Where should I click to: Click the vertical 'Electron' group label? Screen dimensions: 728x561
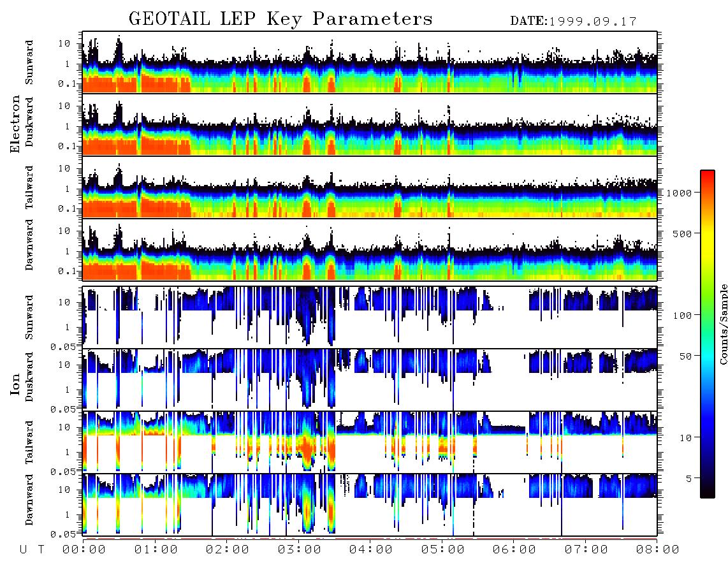pos(15,124)
